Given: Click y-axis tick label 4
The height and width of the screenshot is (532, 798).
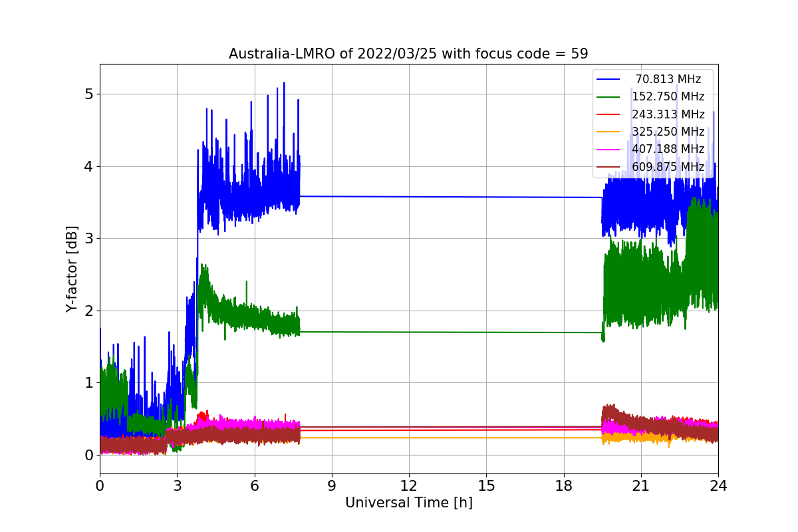Looking at the screenshot, I should [x=88, y=166].
